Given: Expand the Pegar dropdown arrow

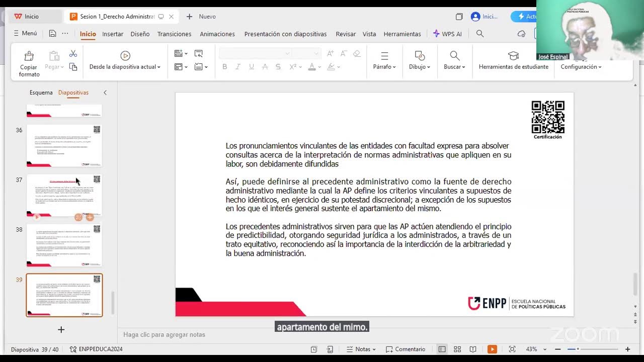Looking at the screenshot, I should (62, 67).
